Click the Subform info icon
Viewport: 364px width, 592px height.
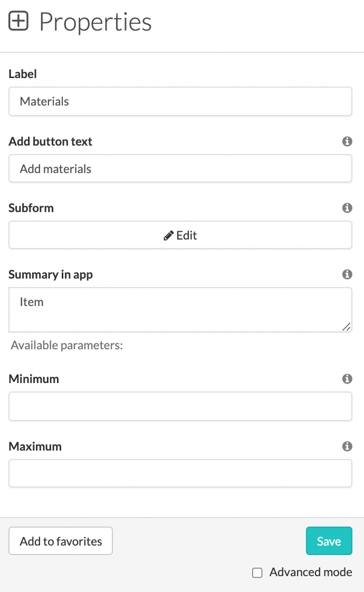[347, 208]
